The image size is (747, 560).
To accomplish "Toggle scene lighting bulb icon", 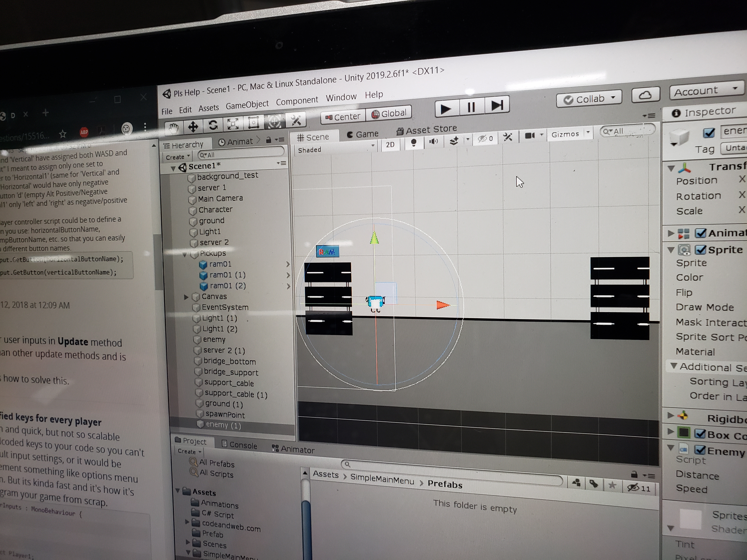I will [x=414, y=142].
